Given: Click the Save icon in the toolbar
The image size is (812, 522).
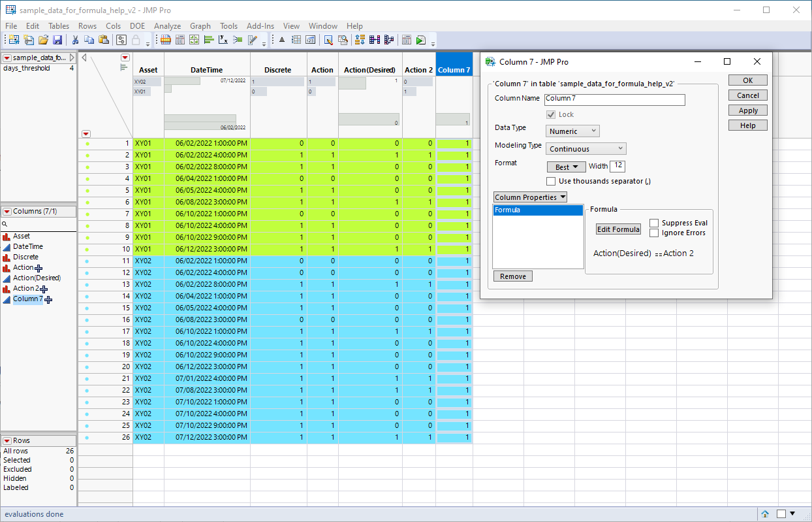Looking at the screenshot, I should coord(57,40).
